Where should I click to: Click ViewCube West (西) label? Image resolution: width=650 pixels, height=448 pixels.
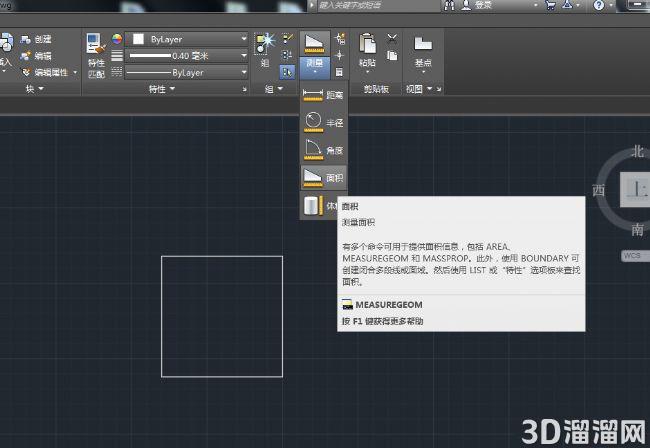point(599,190)
